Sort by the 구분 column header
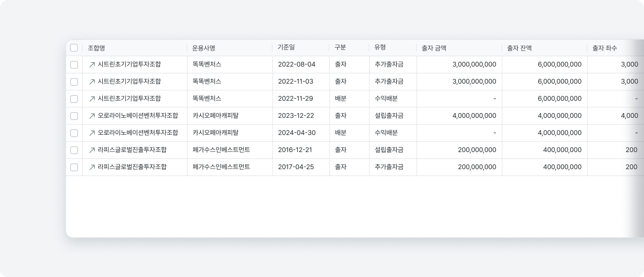This screenshot has height=277, width=644. click(x=340, y=47)
